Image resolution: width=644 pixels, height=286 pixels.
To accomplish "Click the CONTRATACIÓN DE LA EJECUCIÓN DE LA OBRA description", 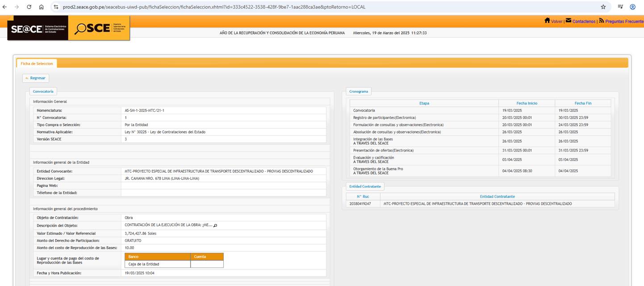I will pyautogui.click(x=168, y=225).
